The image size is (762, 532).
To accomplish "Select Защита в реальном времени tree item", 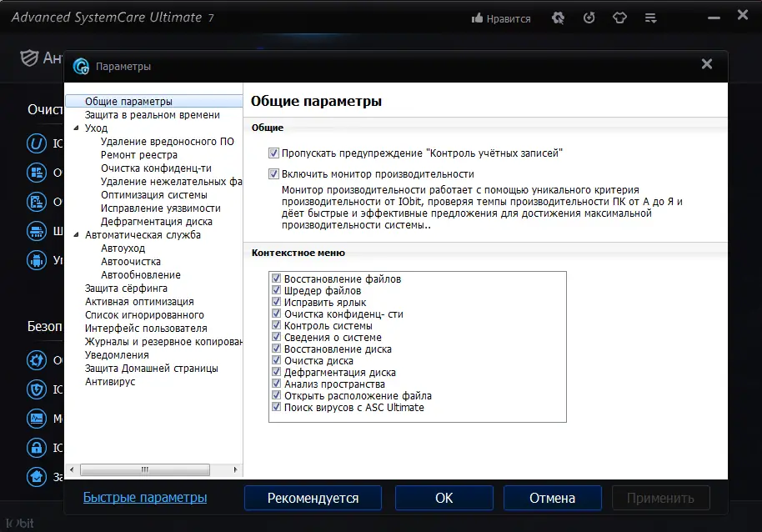I will pos(152,115).
